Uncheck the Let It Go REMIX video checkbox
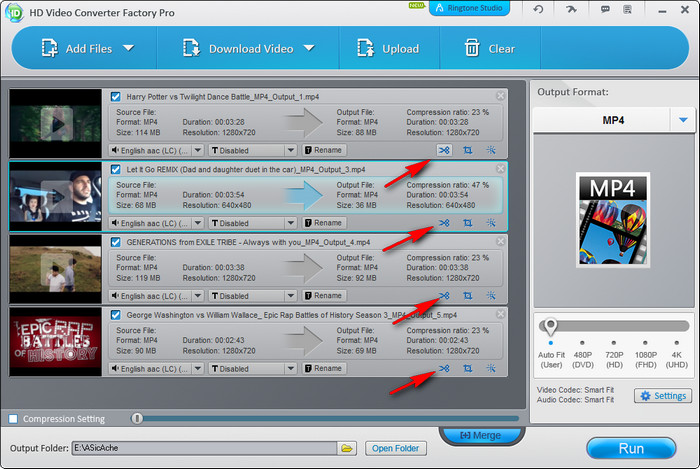The height and width of the screenshot is (469, 700). [x=116, y=169]
